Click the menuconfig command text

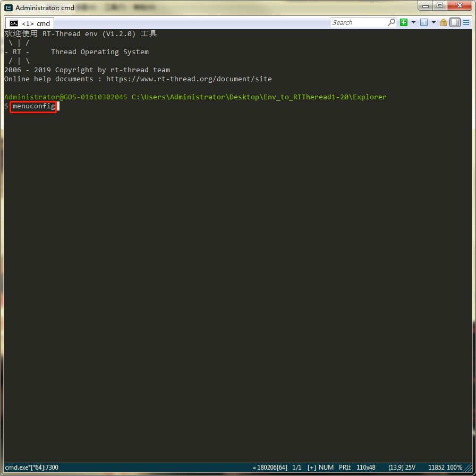33,106
